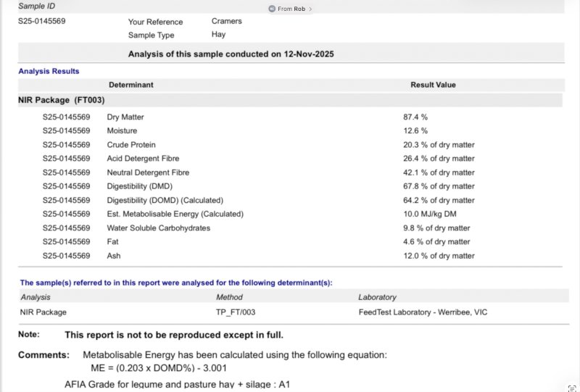Click the Analysis Results heading
The height and width of the screenshot is (392, 580).
tap(49, 71)
